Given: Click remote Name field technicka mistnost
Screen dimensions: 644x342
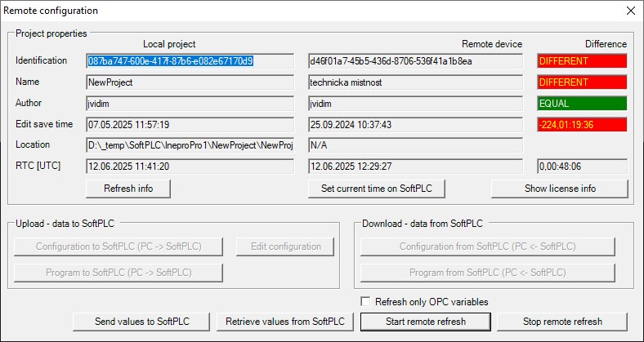Looking at the screenshot, I should [414, 82].
